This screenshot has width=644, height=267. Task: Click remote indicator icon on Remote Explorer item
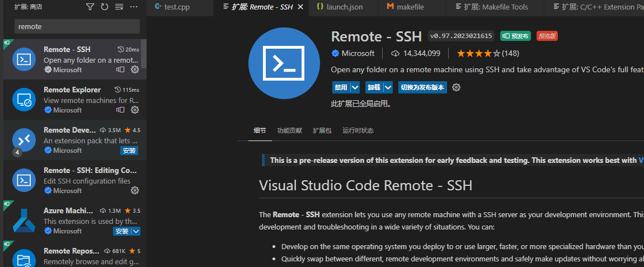(120, 110)
